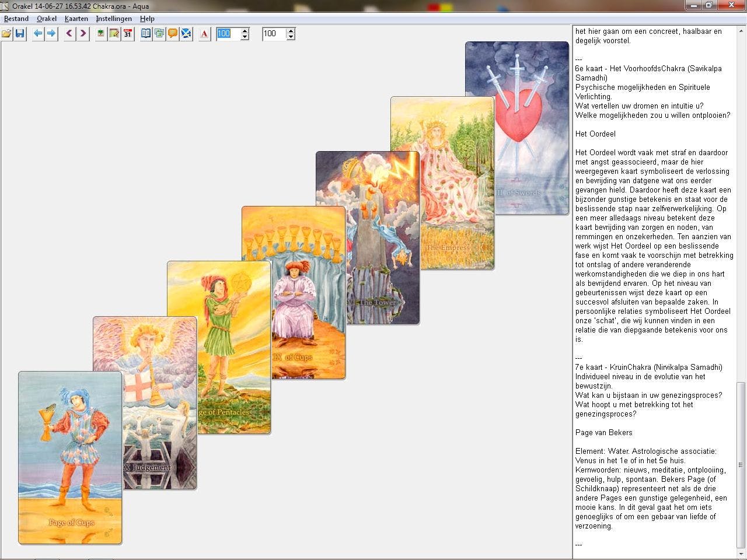Click the open file folder icon
747x560 pixels.
[x=6, y=34]
